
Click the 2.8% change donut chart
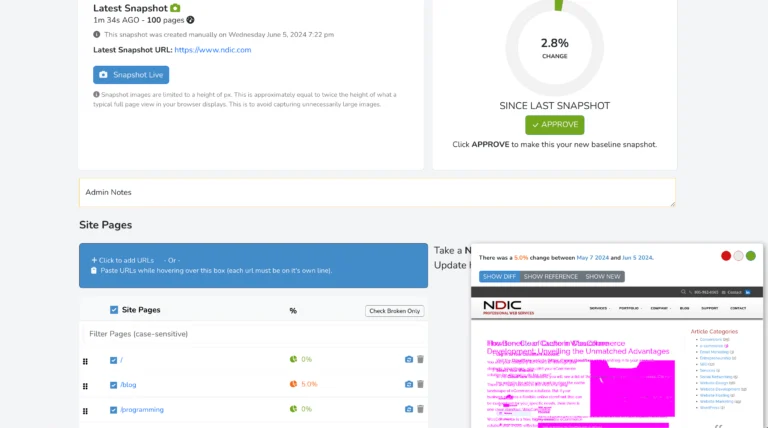[554, 48]
